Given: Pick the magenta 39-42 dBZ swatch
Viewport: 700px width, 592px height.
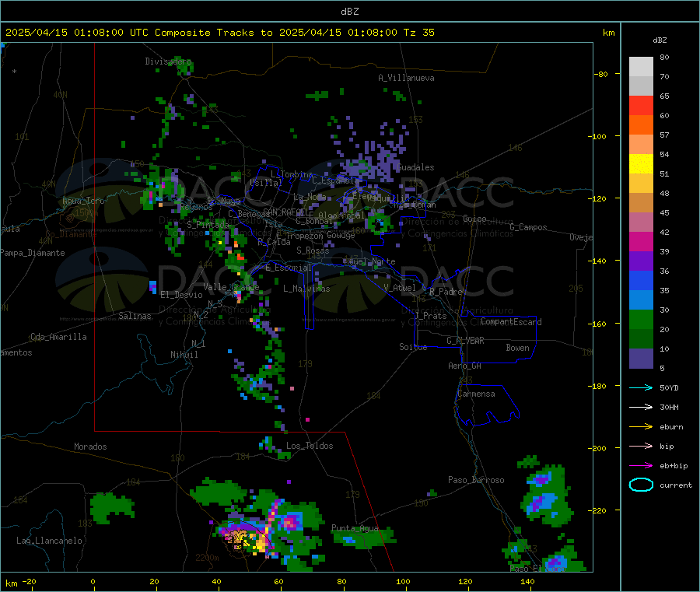Looking at the screenshot, I should click(641, 241).
